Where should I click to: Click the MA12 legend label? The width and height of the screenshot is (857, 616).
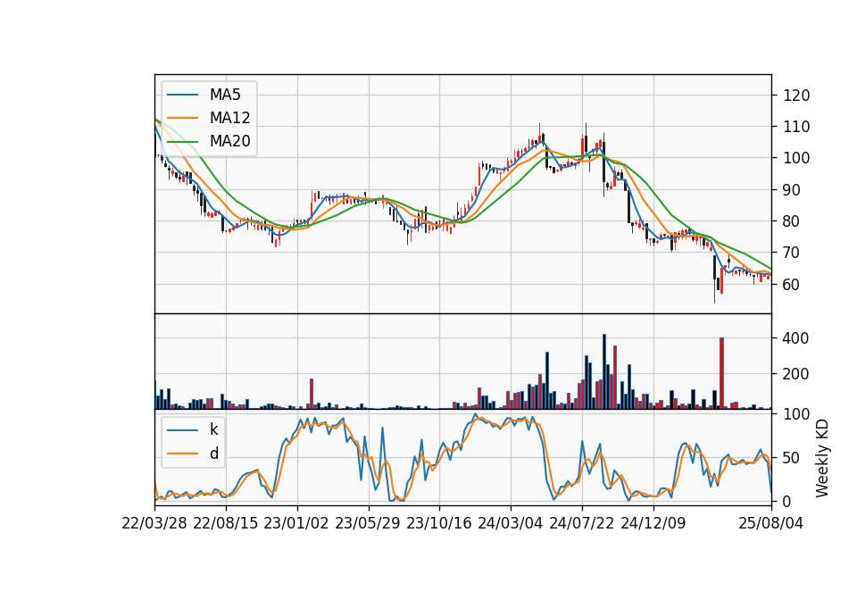coord(229,118)
